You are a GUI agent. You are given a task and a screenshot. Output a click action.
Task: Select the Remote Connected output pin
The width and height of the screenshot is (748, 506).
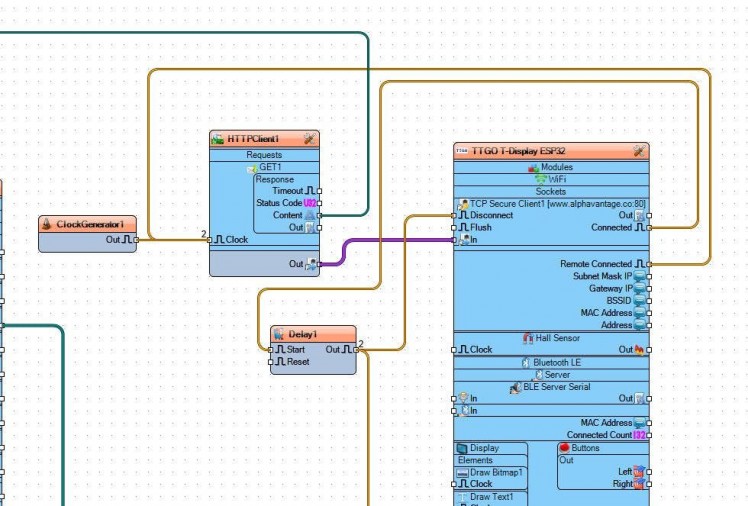[x=648, y=264]
